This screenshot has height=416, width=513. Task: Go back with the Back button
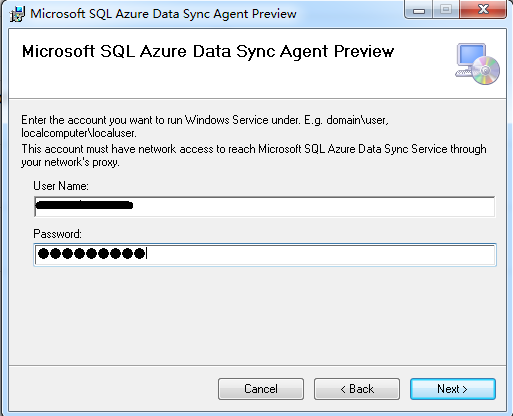pyautogui.click(x=357, y=389)
